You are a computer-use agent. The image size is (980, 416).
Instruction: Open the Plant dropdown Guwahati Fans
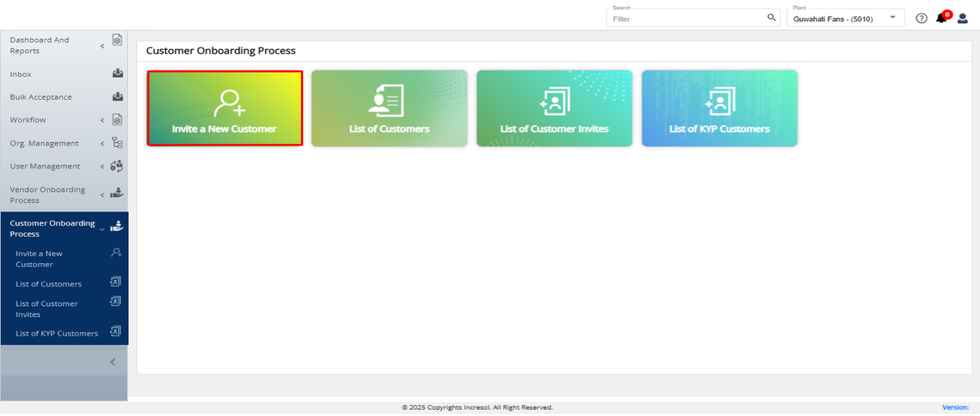pyautogui.click(x=846, y=18)
